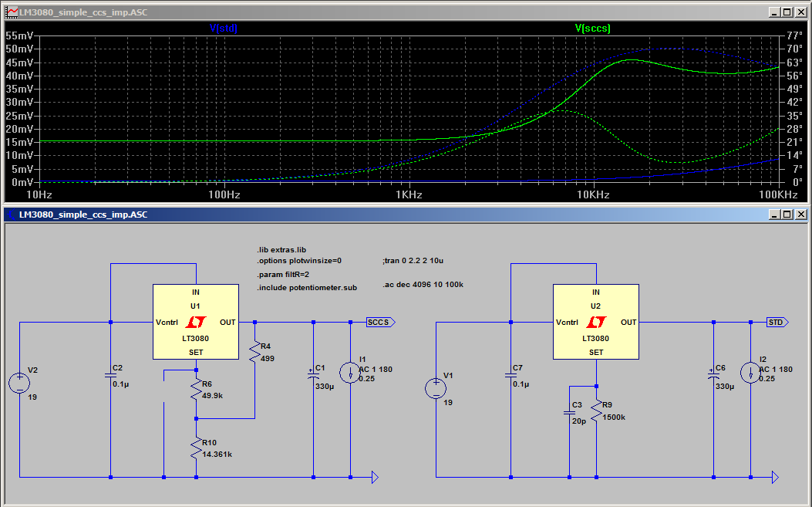Select resistor R6 49.9k
Viewport: 812px width, 507px height.
(197, 390)
